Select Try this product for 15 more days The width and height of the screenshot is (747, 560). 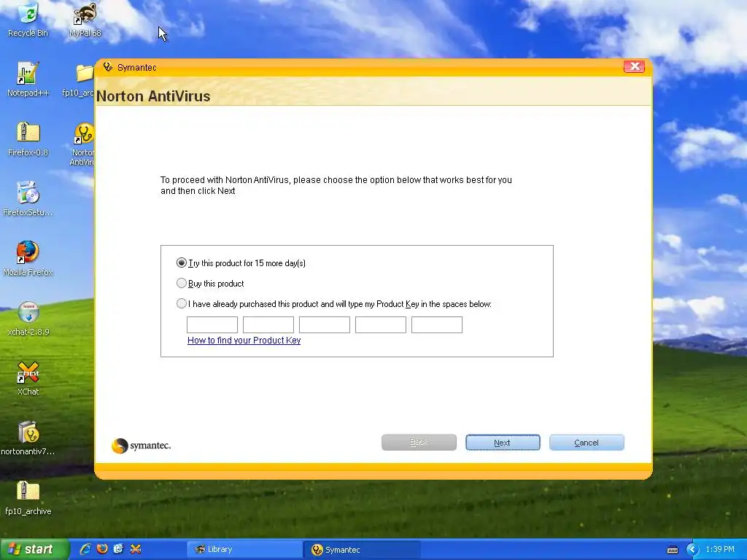point(182,262)
